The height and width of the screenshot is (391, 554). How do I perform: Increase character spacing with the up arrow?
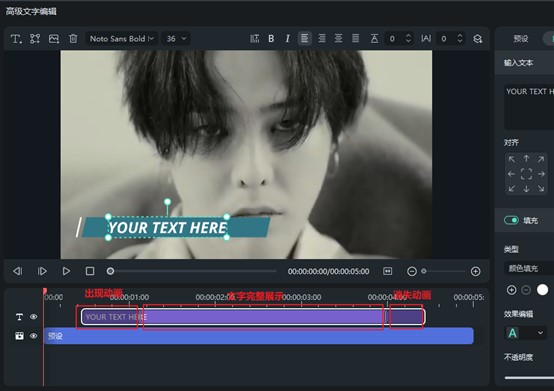tap(460, 36)
